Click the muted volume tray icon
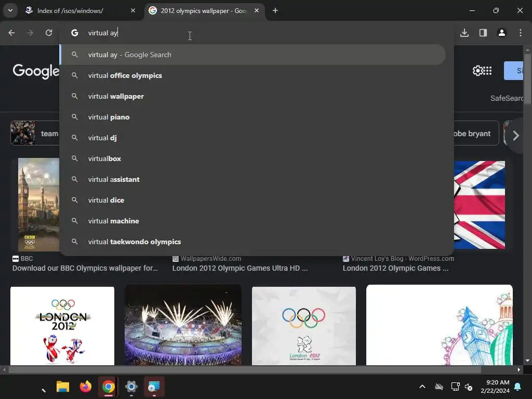 (x=469, y=387)
